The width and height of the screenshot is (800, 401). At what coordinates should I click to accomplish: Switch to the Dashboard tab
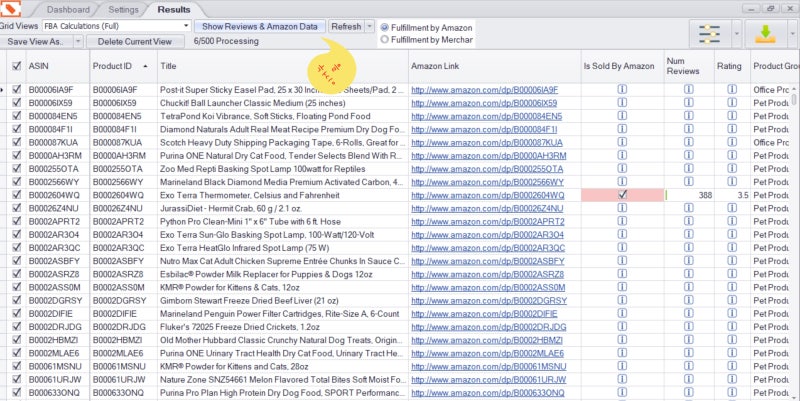coord(68,10)
